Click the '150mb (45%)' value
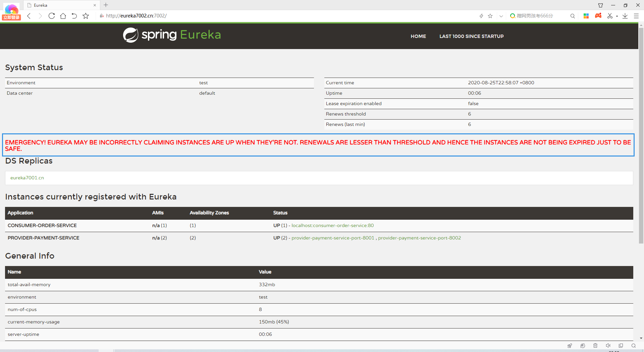This screenshot has height=352, width=644. click(274, 322)
